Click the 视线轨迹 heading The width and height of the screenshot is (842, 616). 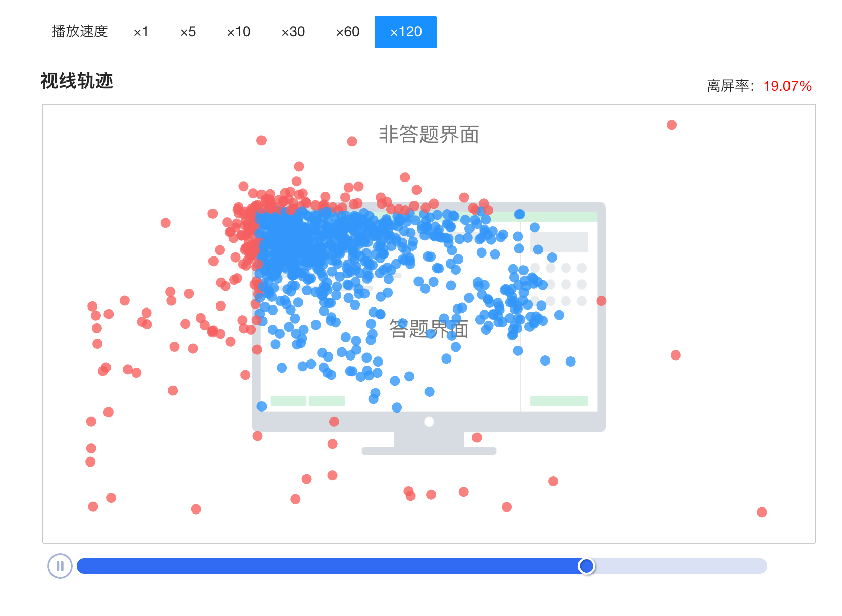coord(77,81)
